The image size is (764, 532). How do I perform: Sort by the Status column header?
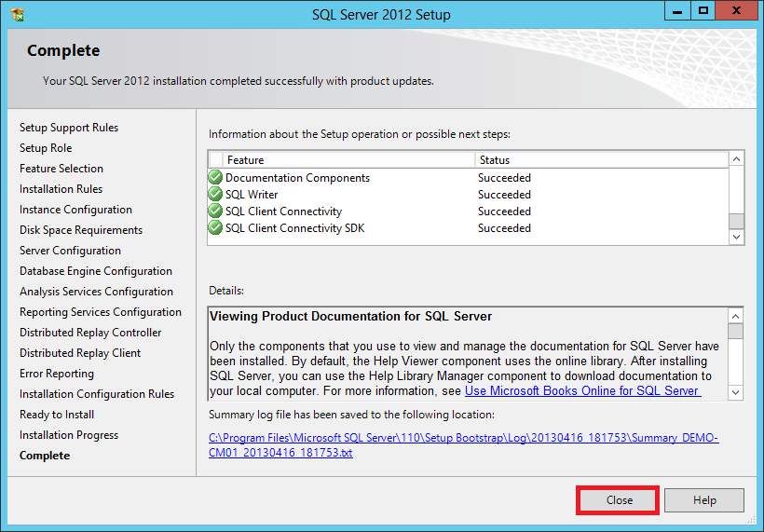(x=601, y=160)
